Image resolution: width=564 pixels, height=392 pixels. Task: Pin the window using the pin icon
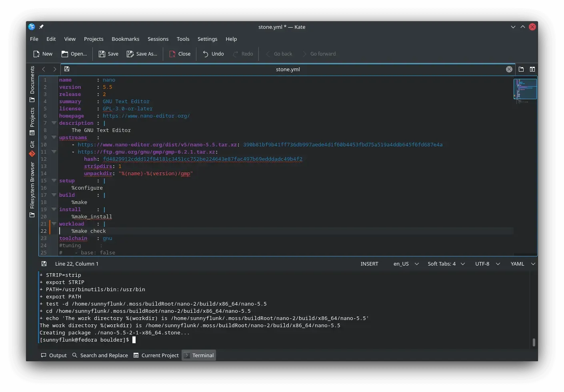click(41, 27)
